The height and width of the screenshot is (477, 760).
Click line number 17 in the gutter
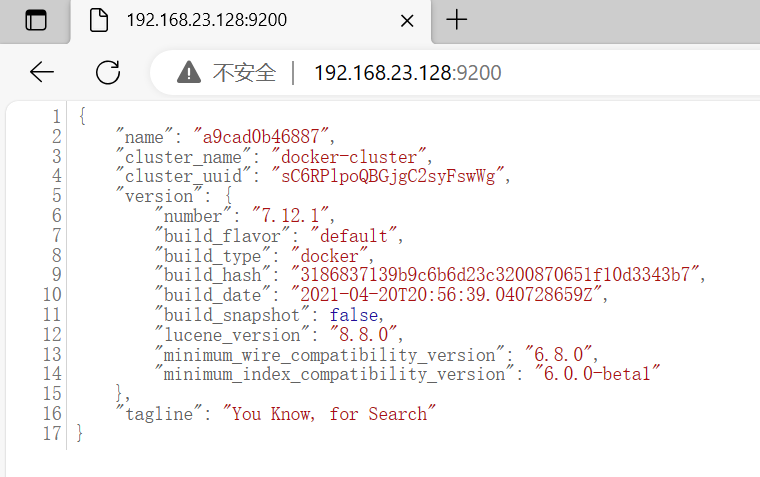52,433
